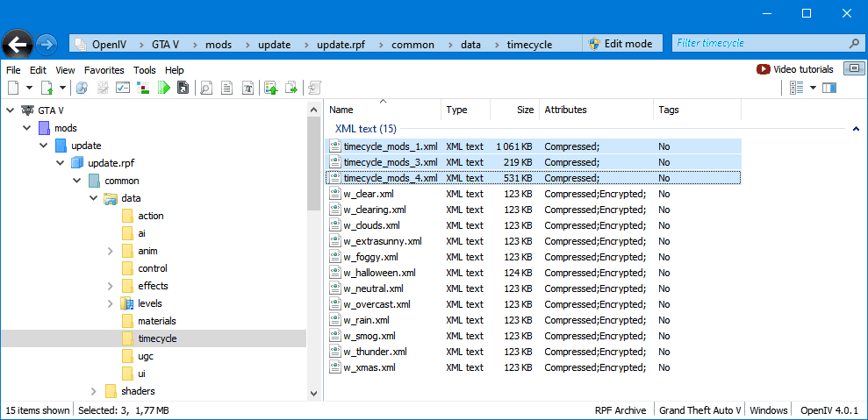Open the File menu
Screen dimensions: 868x420
pyautogui.click(x=13, y=70)
